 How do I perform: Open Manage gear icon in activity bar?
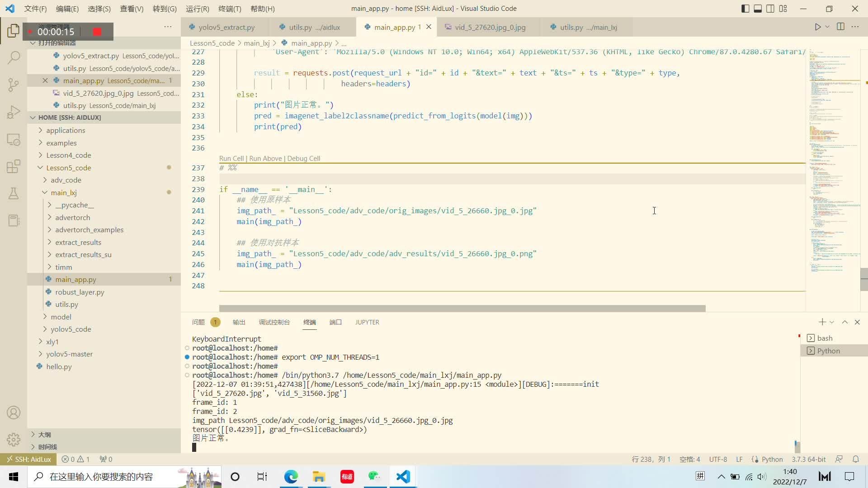point(14,439)
